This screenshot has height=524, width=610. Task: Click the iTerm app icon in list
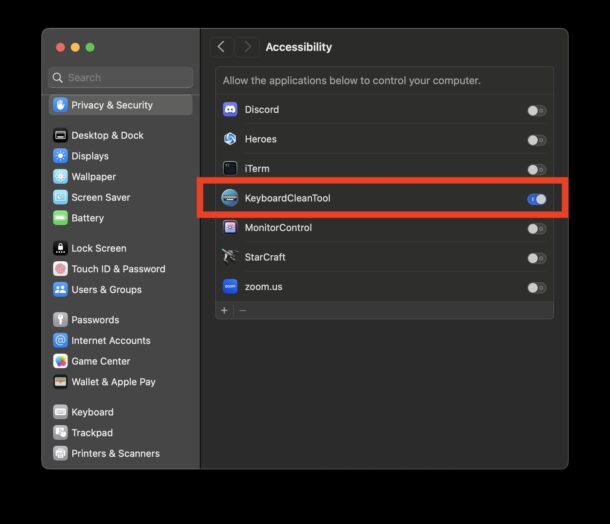tap(230, 169)
